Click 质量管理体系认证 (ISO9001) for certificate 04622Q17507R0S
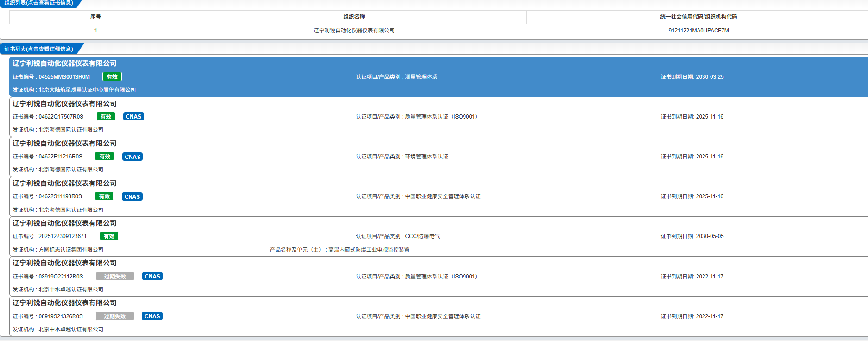The height and width of the screenshot is (341, 868). tap(441, 117)
